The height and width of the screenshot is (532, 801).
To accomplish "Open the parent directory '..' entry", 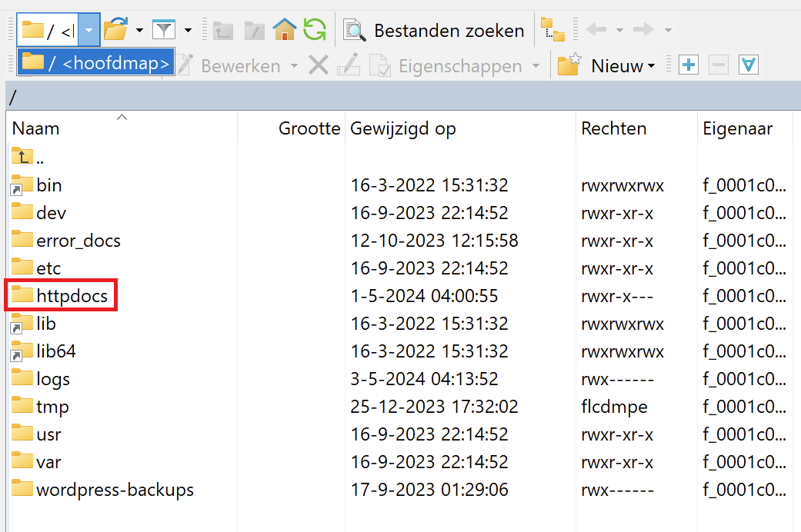I will (38, 158).
